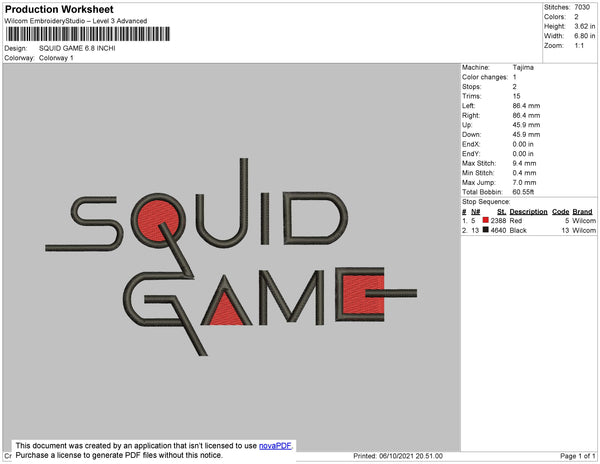Click the novaPDF hyperlink
The height and width of the screenshot is (464, 600).
pos(275,446)
